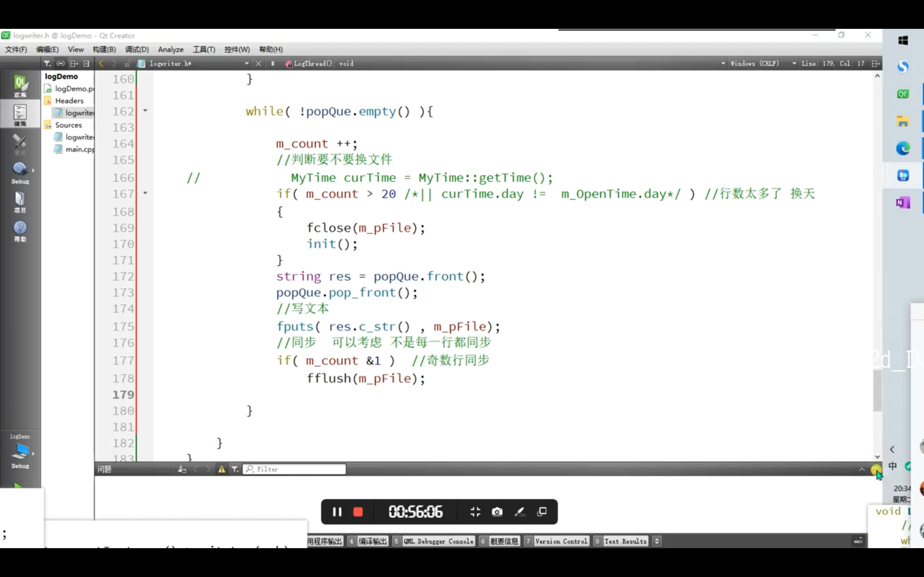Toggle synchronize with editor link icon
The height and width of the screenshot is (577, 924).
(x=60, y=63)
